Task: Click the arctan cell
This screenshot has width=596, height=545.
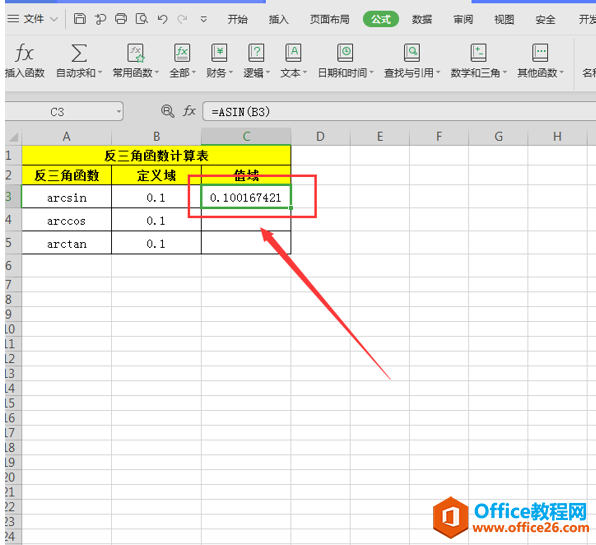Action: point(67,242)
